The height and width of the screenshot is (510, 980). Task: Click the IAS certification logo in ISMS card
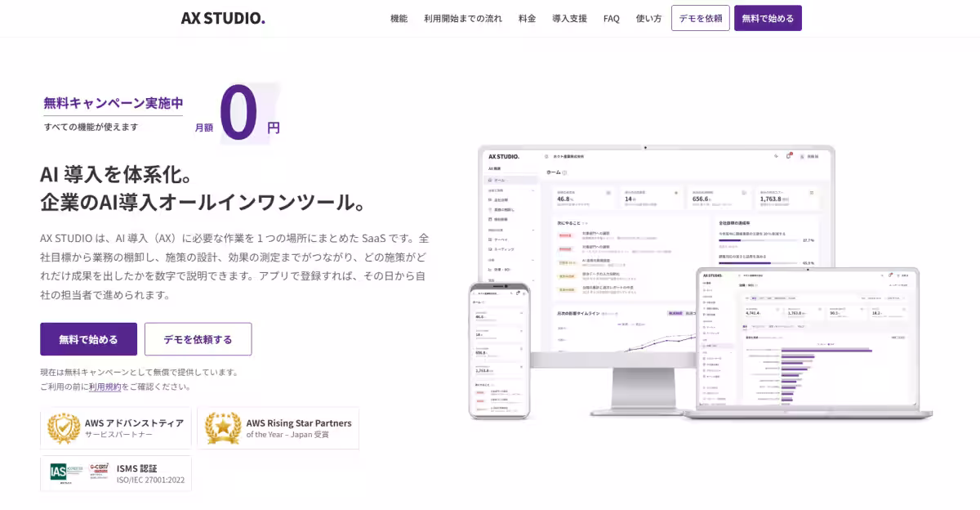(66, 472)
